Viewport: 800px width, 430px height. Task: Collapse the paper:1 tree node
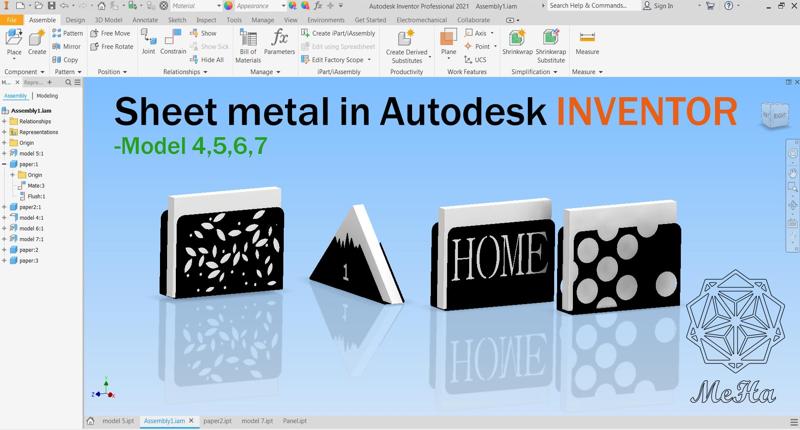tap(4, 164)
